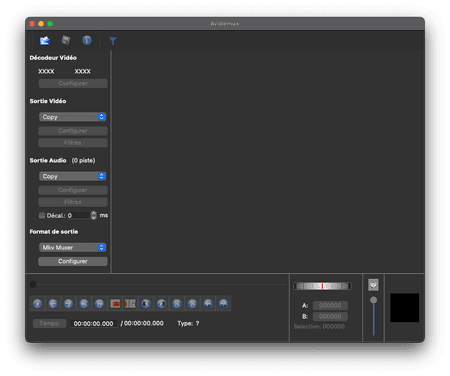
Task: Open a video file via toolbar icon
Action: pyautogui.click(x=45, y=41)
